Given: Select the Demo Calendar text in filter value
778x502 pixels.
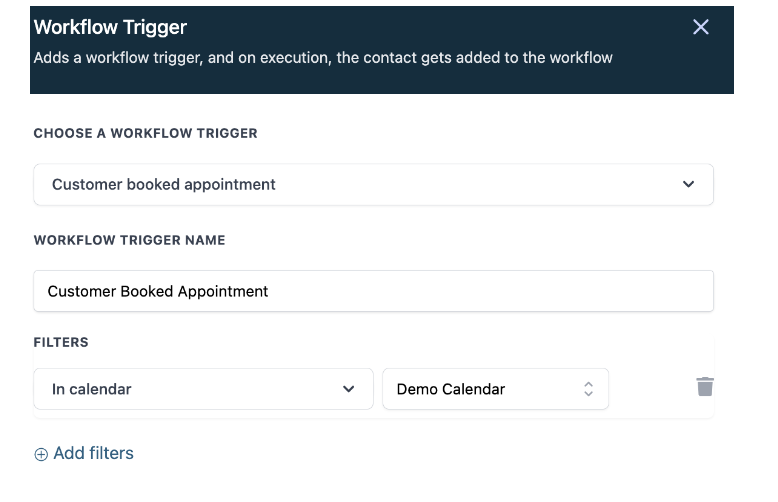Looking at the screenshot, I should (451, 389).
